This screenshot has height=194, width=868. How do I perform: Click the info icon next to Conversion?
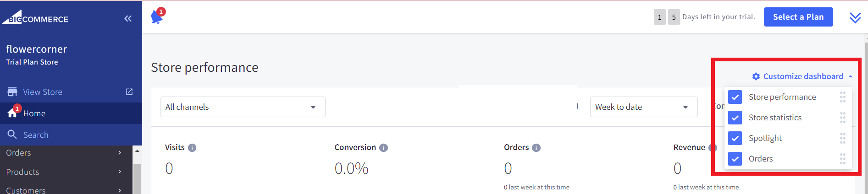(384, 148)
